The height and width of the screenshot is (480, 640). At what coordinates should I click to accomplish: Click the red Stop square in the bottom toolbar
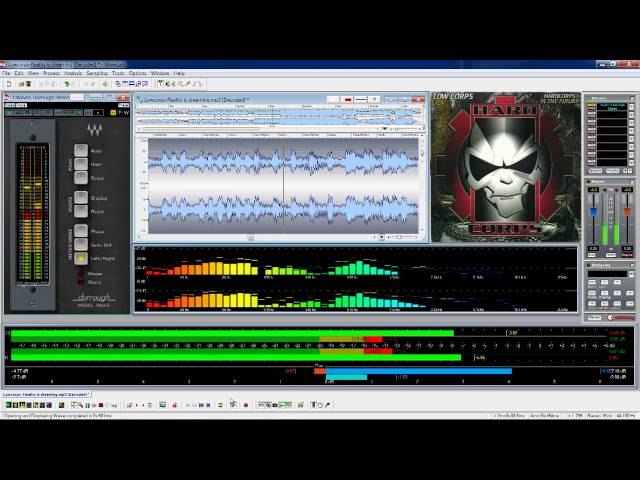click(101, 405)
